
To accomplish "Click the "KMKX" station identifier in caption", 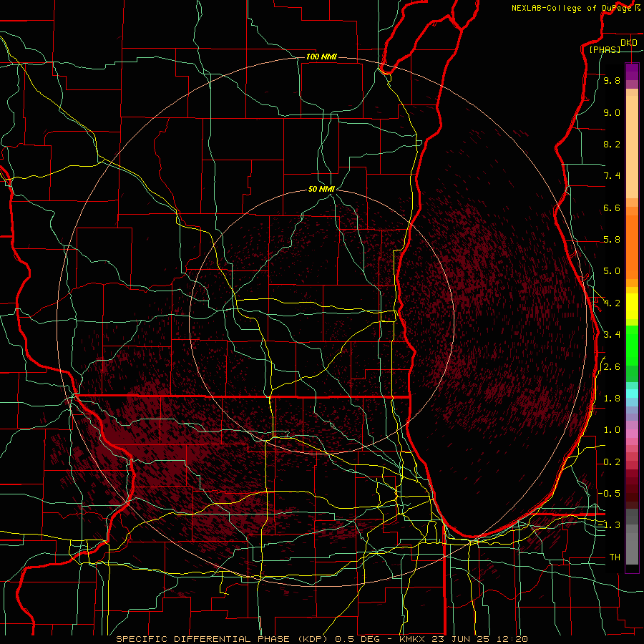I will pos(411,639).
